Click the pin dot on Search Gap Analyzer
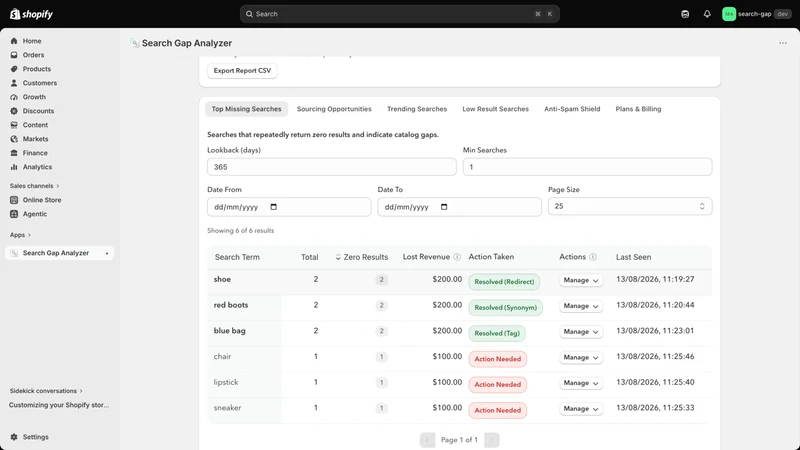 [107, 253]
